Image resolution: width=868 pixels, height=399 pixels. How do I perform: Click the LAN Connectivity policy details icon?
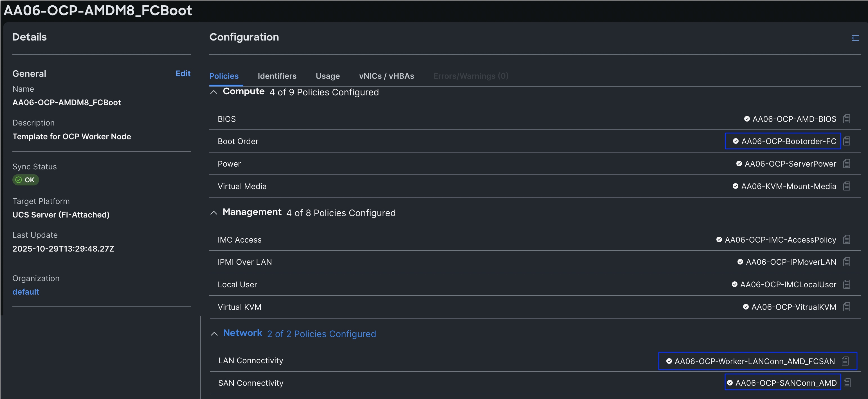click(845, 361)
